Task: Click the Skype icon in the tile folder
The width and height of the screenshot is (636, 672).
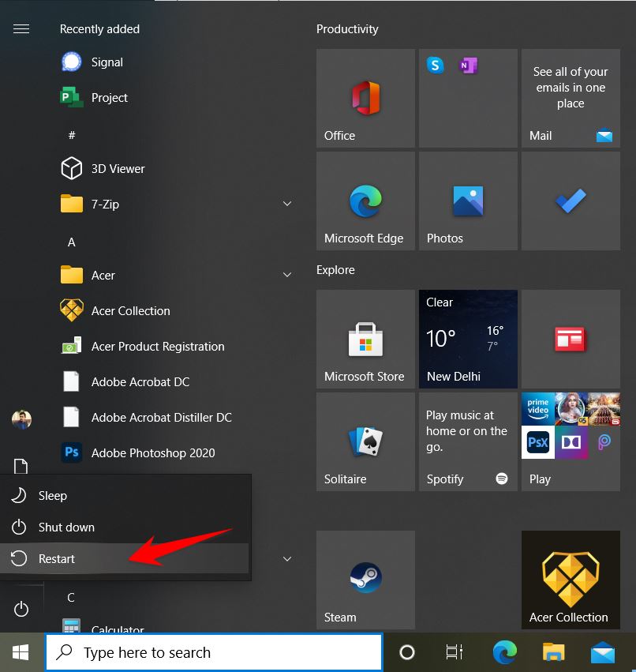Action: coord(435,65)
